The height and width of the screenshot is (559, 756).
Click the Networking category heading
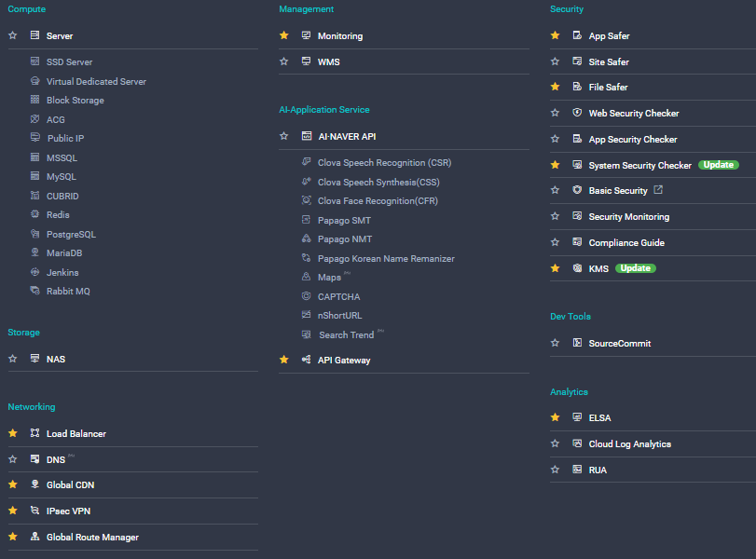coord(32,407)
